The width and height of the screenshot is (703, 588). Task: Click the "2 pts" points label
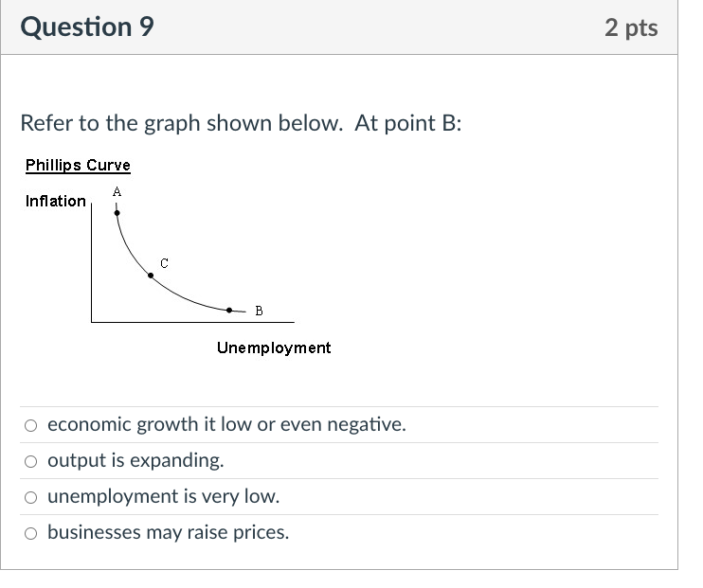tap(630, 27)
